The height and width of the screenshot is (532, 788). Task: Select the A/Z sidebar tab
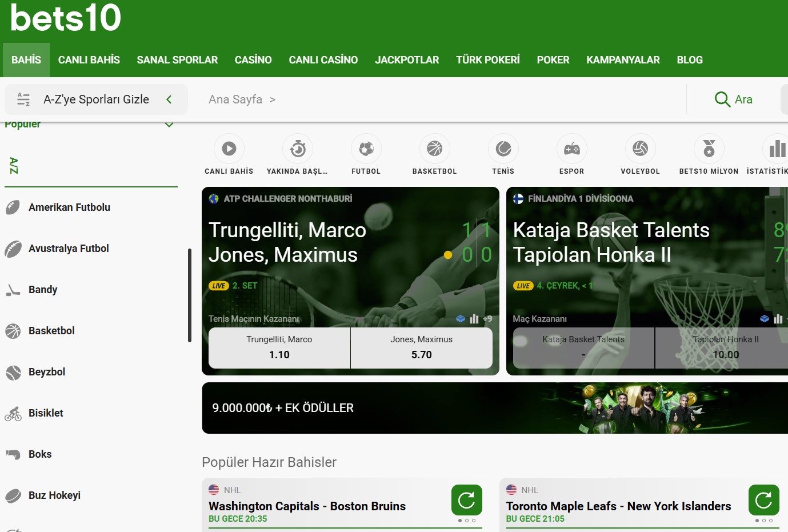point(14,166)
